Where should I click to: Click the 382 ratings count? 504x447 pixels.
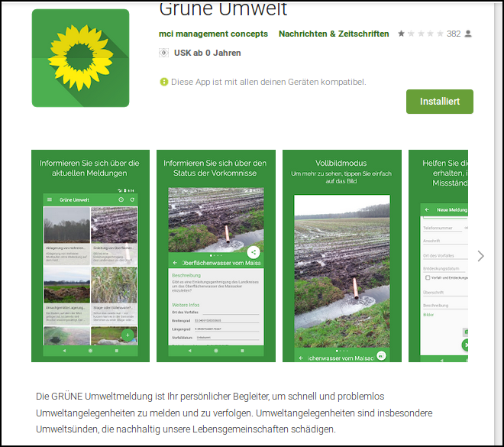pos(454,34)
